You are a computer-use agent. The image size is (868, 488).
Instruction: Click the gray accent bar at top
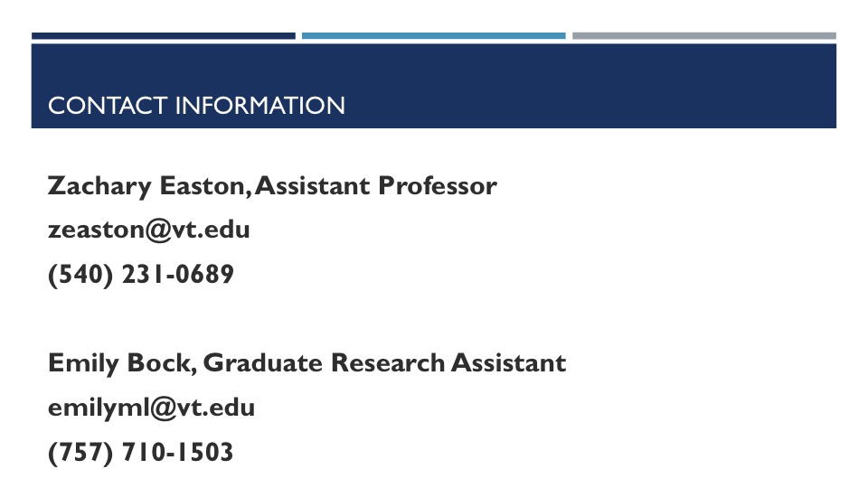pos(703,36)
